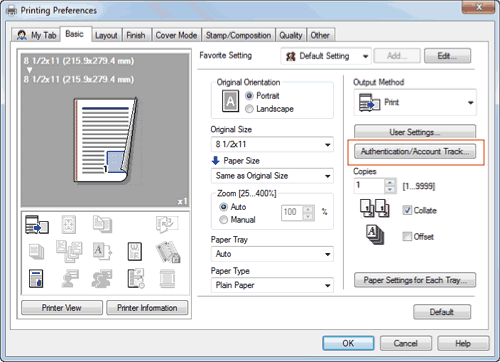Viewport: 500px width, 362px height.
Task: Open the Favorite Setting dropdown
Action: coord(326,56)
